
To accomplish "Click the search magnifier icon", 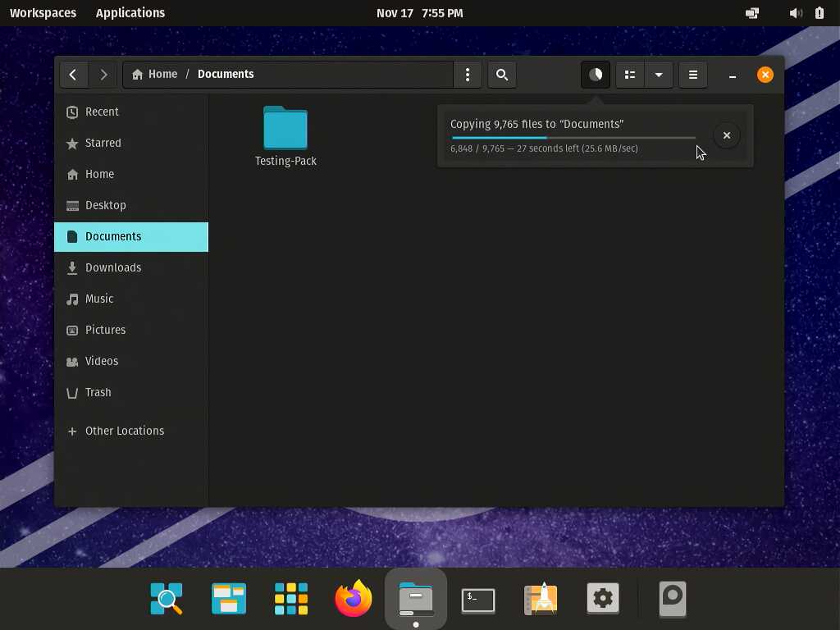I will [502, 75].
